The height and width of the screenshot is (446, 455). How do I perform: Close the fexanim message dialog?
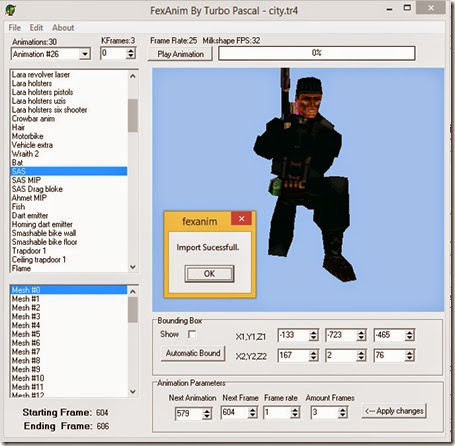point(241,219)
